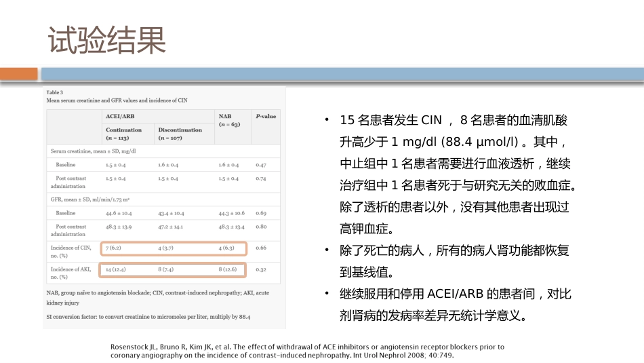Click the serum creatinine Baseline P-value 0.47
The height and width of the screenshot is (363, 644).
(261, 165)
